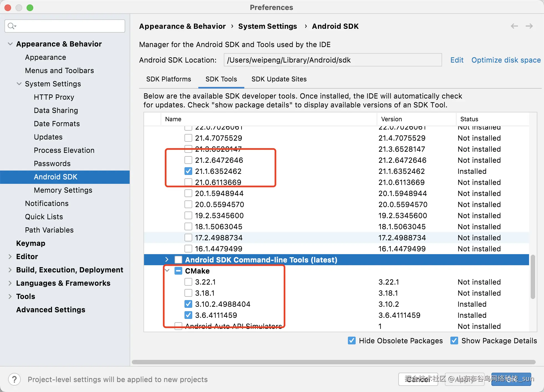Collapse the System Settings tree node

click(19, 84)
